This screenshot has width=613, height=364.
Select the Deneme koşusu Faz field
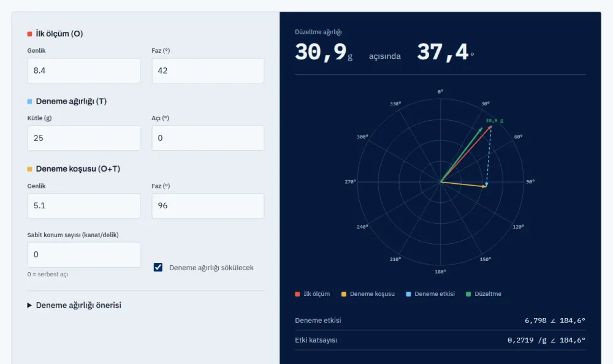208,206
